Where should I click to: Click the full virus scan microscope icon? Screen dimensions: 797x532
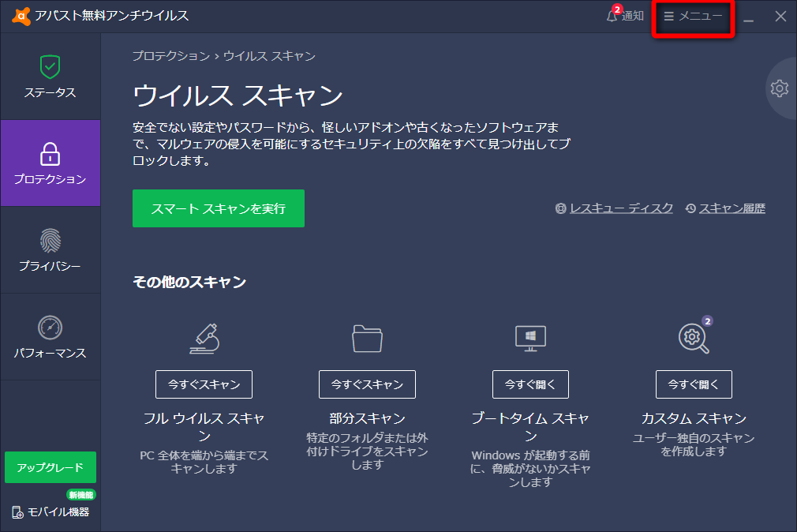point(203,339)
